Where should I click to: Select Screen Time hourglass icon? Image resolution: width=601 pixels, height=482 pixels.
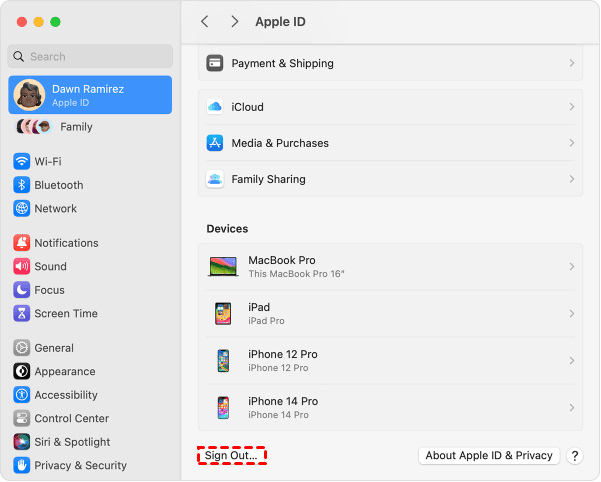(21, 314)
